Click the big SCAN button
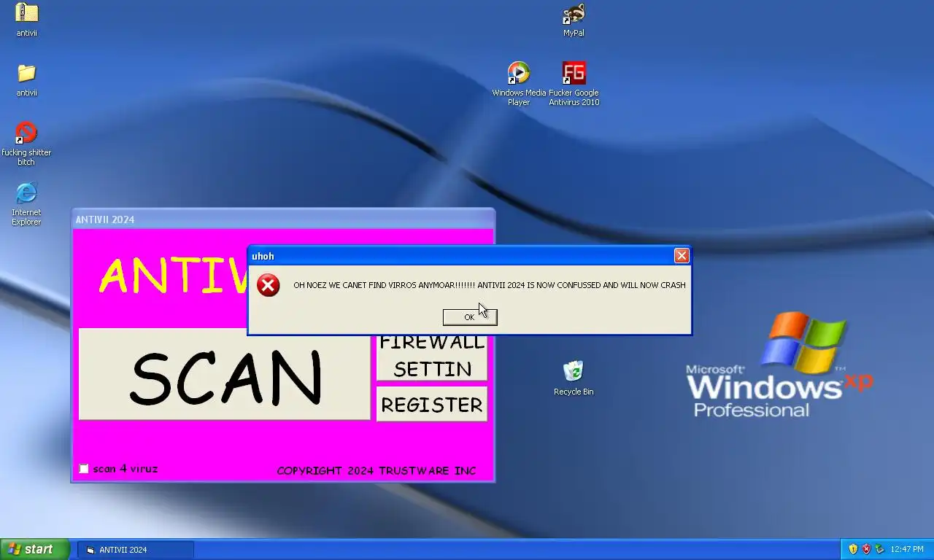934x560 pixels. [x=225, y=374]
